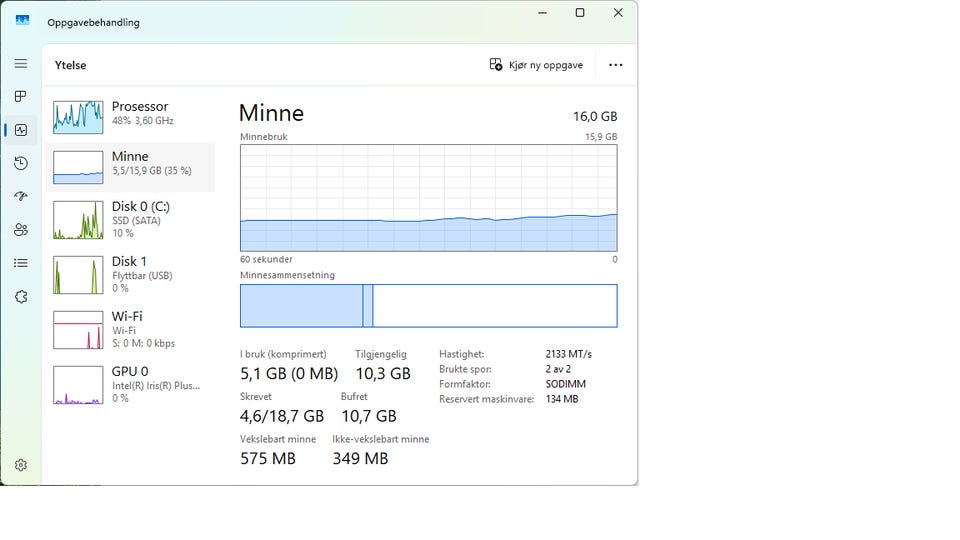Click the Oppgavebehandling title bar app icon
The height and width of the screenshot is (540, 960).
[22, 21]
